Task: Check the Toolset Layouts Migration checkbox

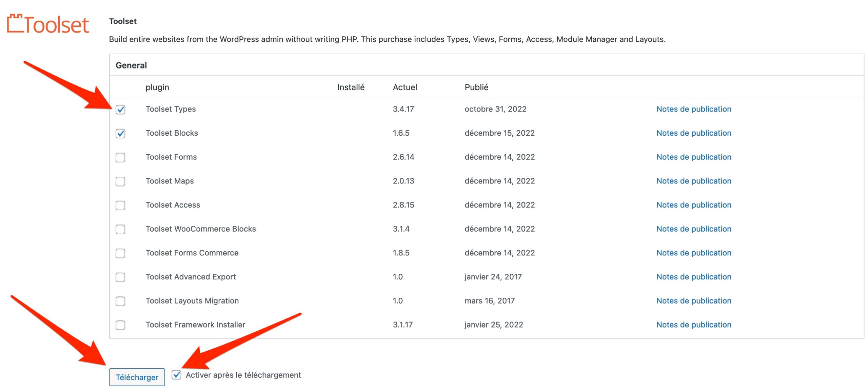Action: coord(120,301)
